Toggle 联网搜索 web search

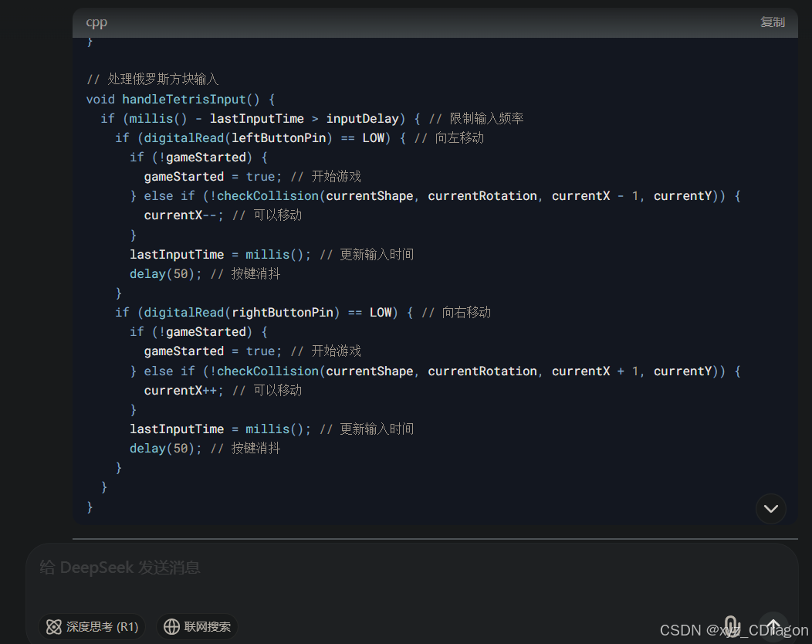(x=197, y=627)
